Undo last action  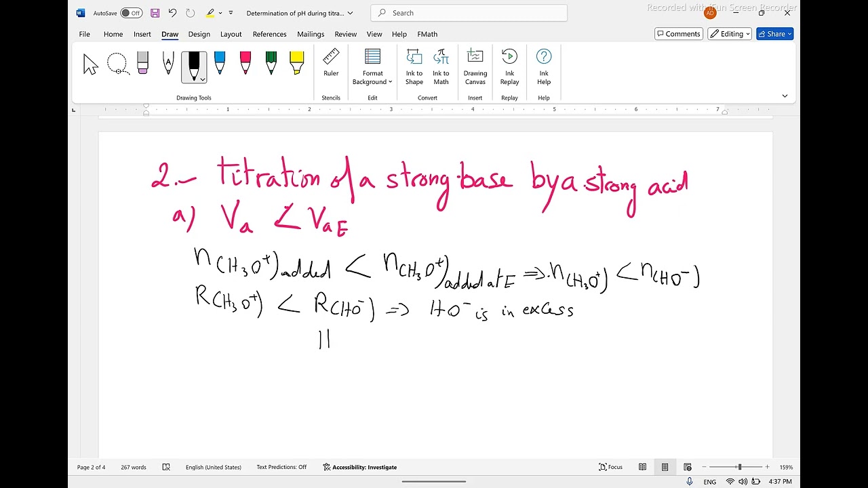pos(172,13)
